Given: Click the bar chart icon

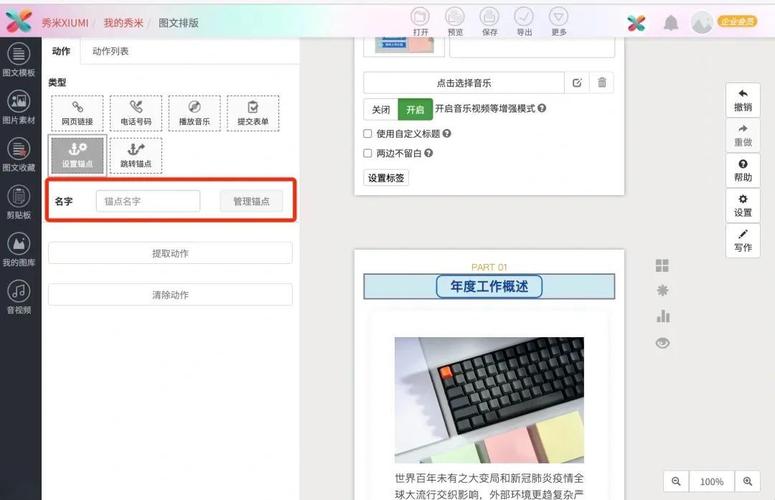Looking at the screenshot, I should [x=663, y=316].
